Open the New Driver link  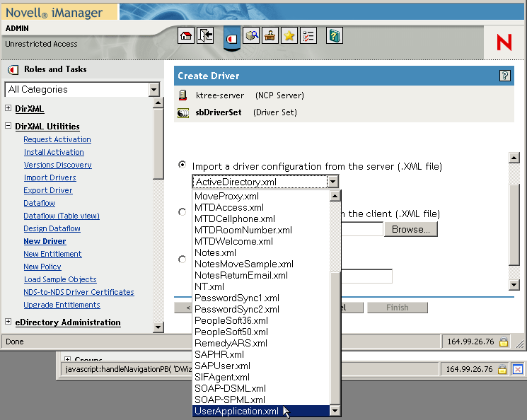point(45,241)
